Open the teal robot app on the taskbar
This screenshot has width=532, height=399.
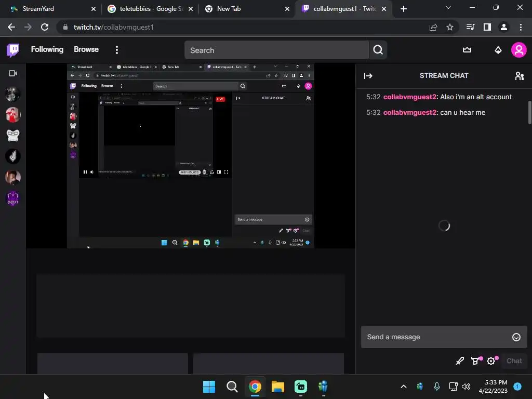pos(301,387)
